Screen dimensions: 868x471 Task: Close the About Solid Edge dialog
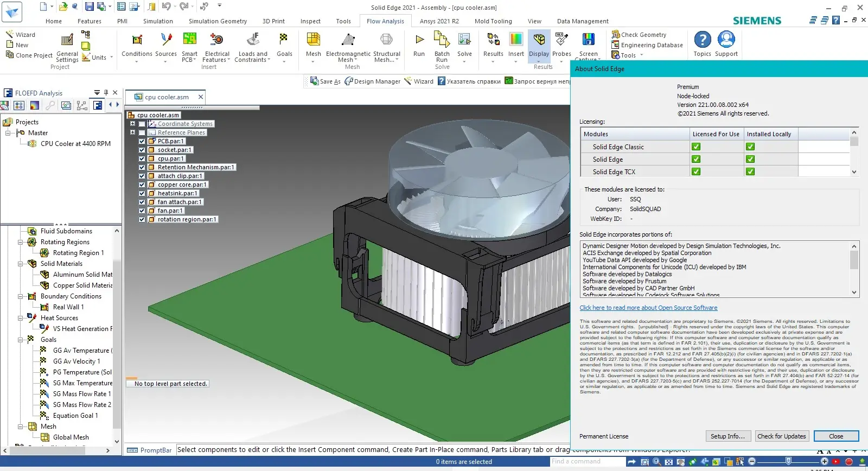pos(836,436)
